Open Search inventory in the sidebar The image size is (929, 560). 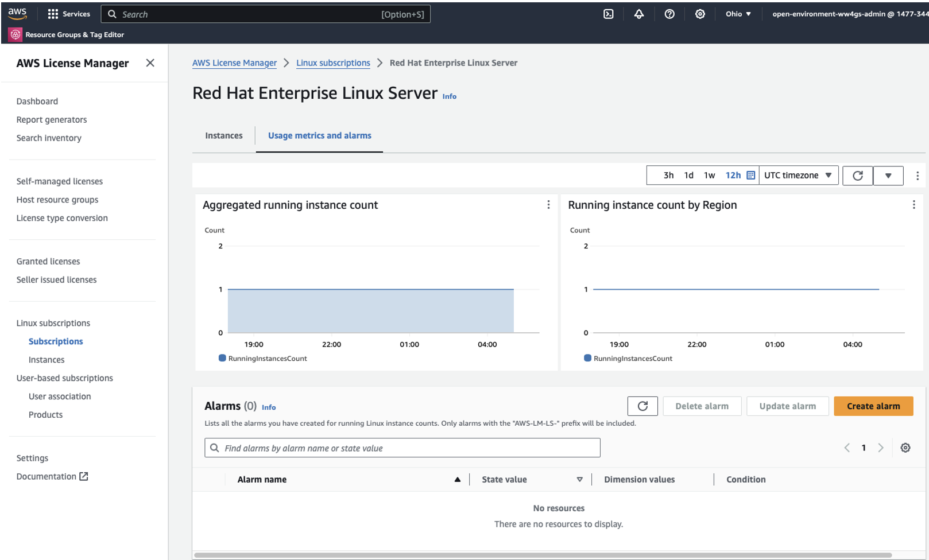point(49,138)
